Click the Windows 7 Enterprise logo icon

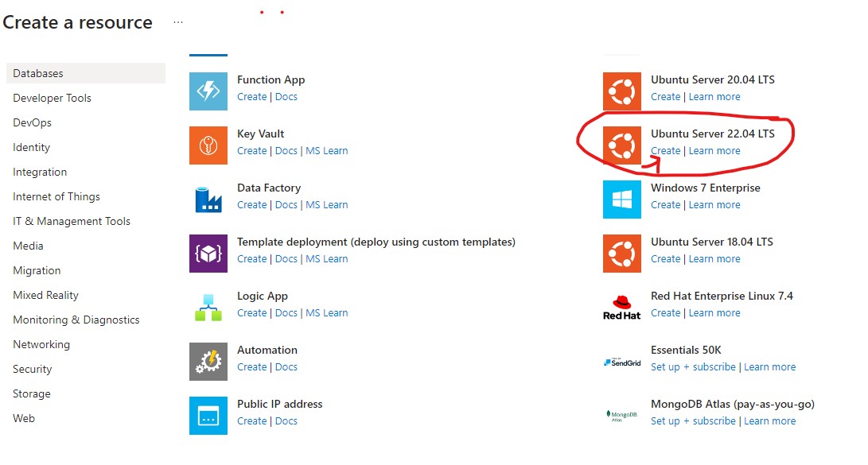point(622,200)
